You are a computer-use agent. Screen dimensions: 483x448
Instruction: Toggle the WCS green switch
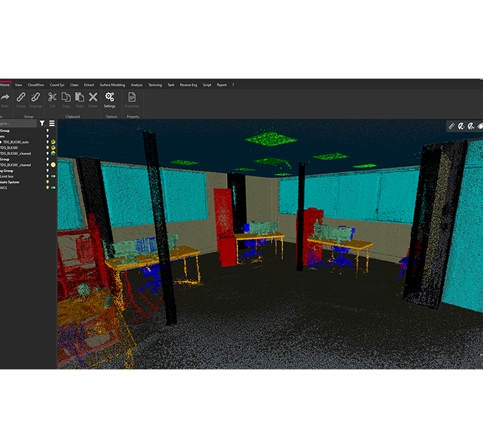[53, 187]
